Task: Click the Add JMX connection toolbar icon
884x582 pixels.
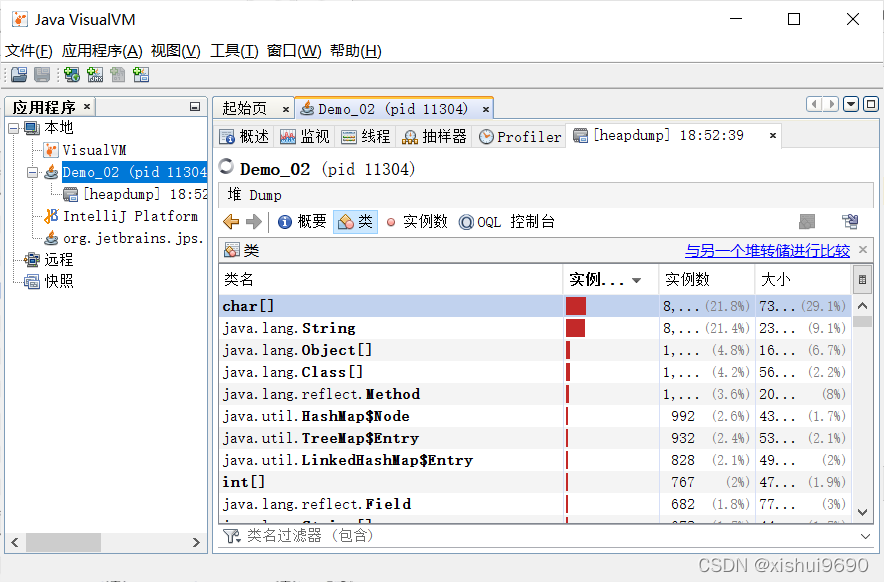Action: [x=95, y=74]
